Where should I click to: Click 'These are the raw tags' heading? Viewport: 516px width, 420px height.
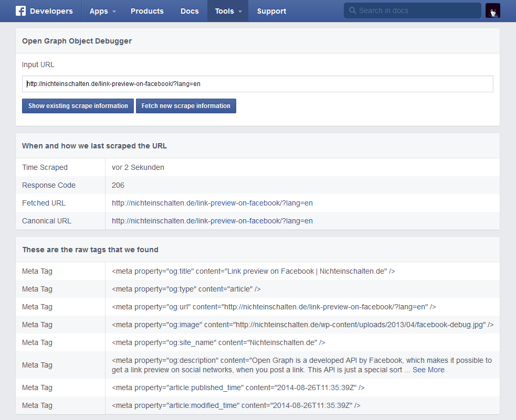click(90, 250)
